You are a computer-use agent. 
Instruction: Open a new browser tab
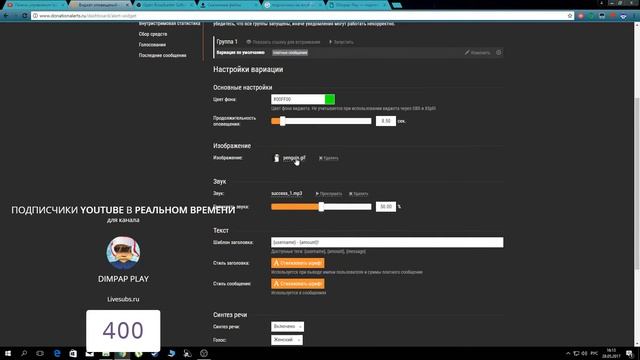point(397,5)
